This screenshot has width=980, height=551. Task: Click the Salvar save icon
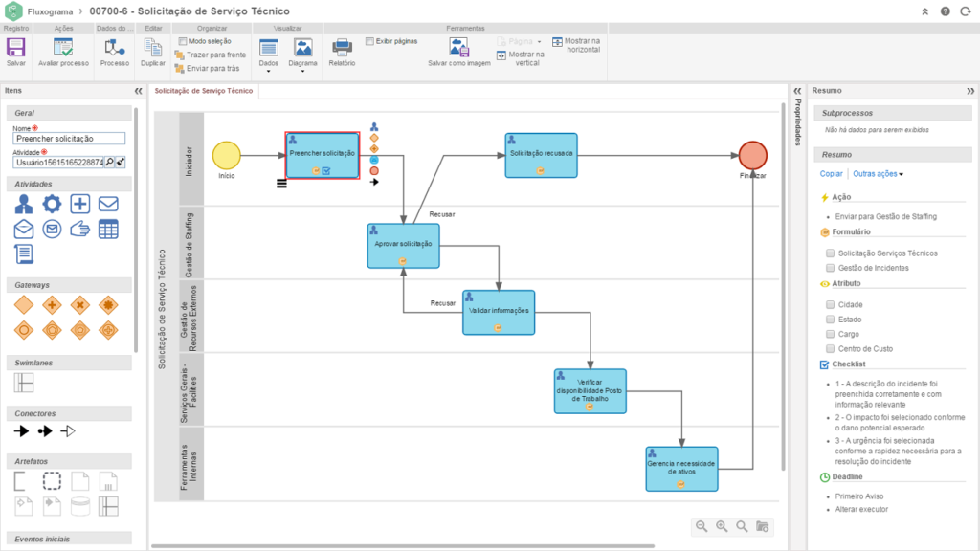[15, 48]
